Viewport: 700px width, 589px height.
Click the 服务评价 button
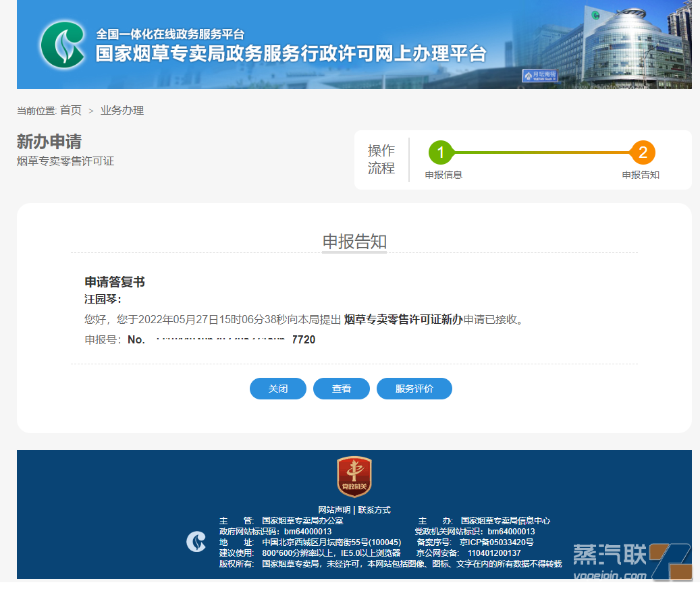[x=414, y=389]
